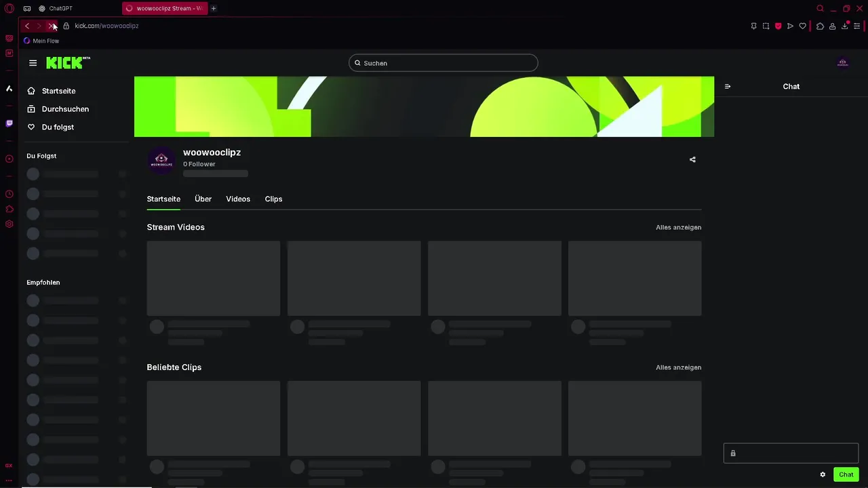Click the green Chat send button

846,474
